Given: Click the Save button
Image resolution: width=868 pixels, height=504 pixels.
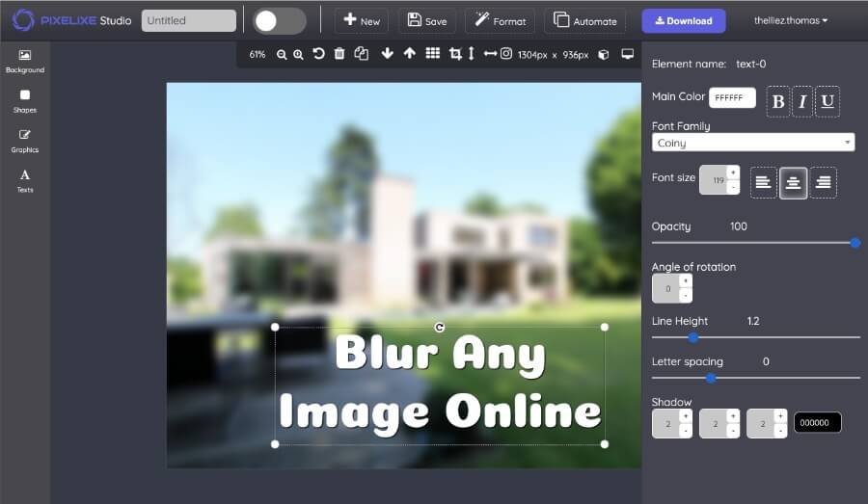Looking at the screenshot, I should (x=427, y=21).
